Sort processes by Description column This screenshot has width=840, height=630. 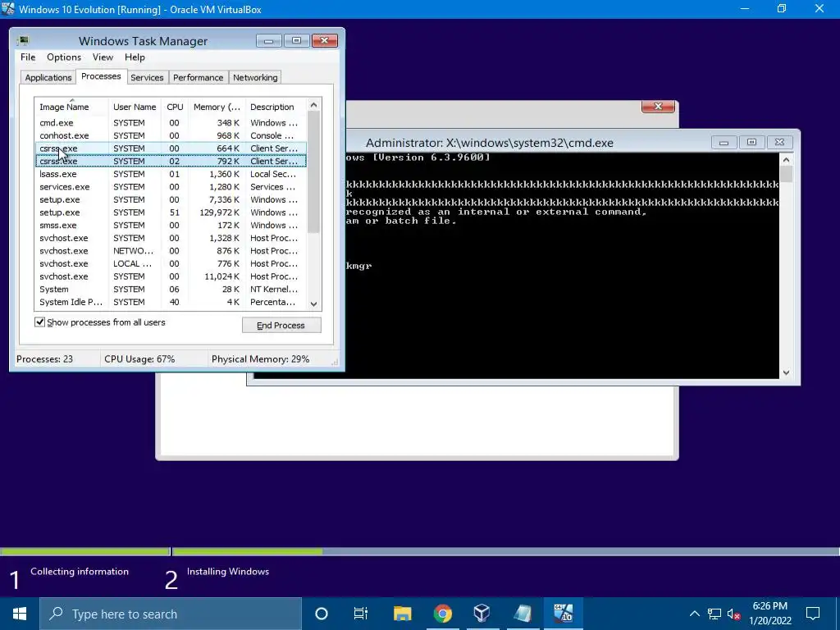[276, 107]
